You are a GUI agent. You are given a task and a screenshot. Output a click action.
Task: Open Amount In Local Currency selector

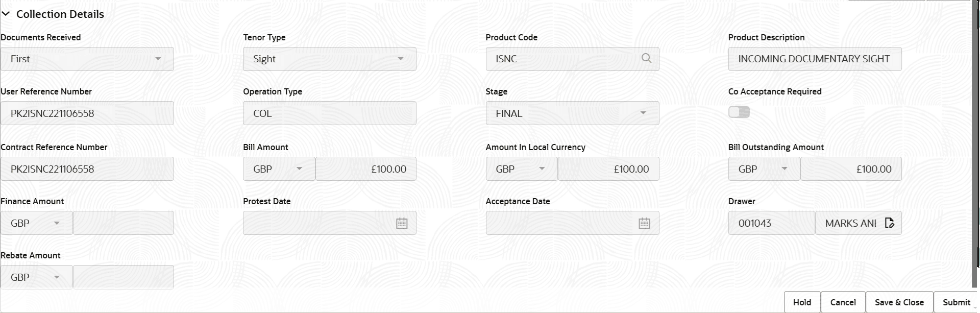tap(543, 168)
